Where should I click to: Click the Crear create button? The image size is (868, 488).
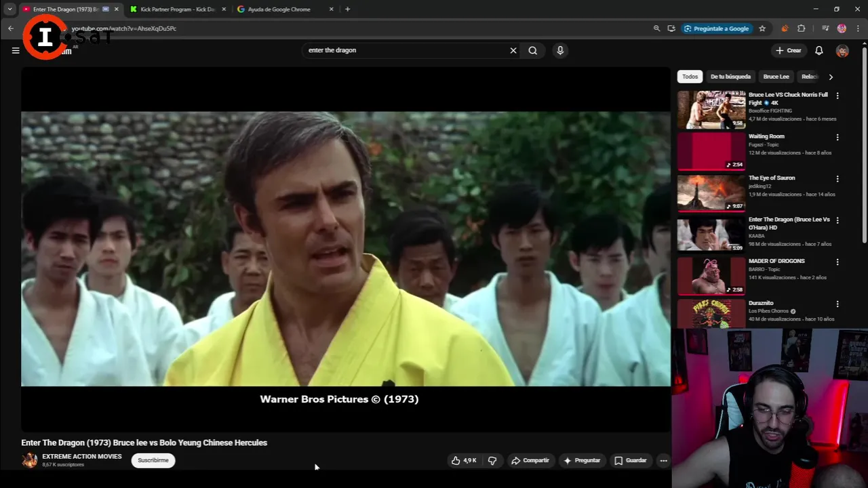pyautogui.click(x=789, y=50)
